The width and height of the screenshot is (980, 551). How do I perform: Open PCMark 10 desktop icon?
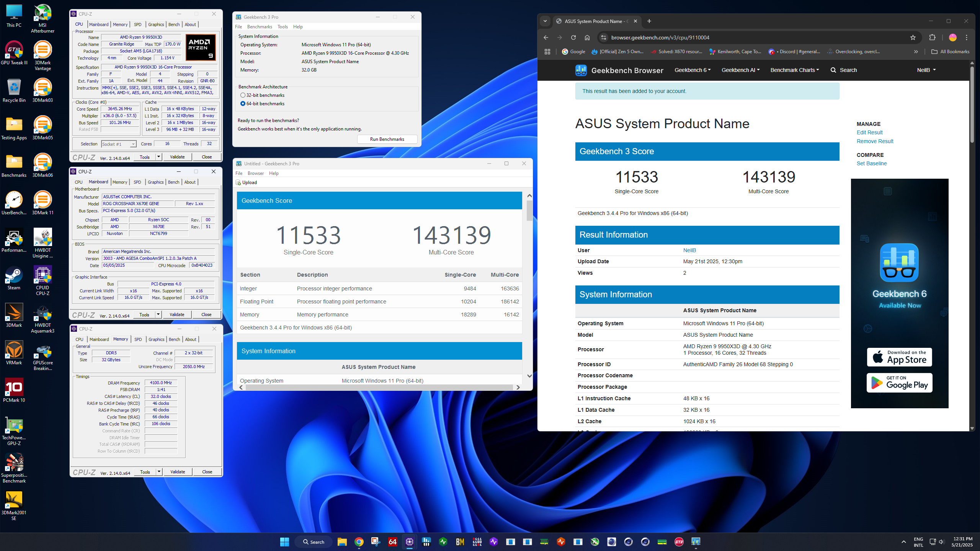[x=14, y=390]
